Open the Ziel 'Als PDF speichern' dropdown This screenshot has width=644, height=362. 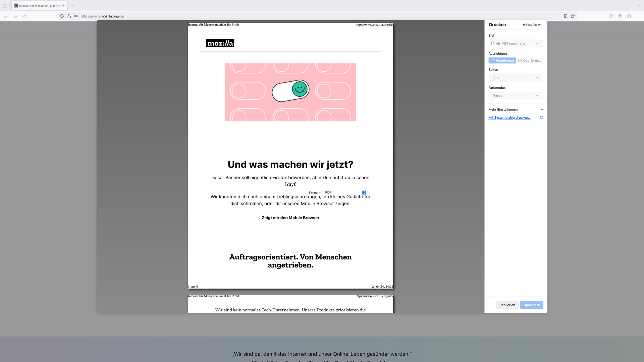pos(516,44)
